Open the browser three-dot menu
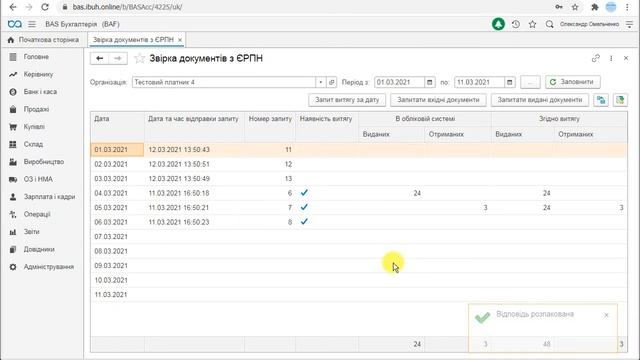 tap(627, 7)
